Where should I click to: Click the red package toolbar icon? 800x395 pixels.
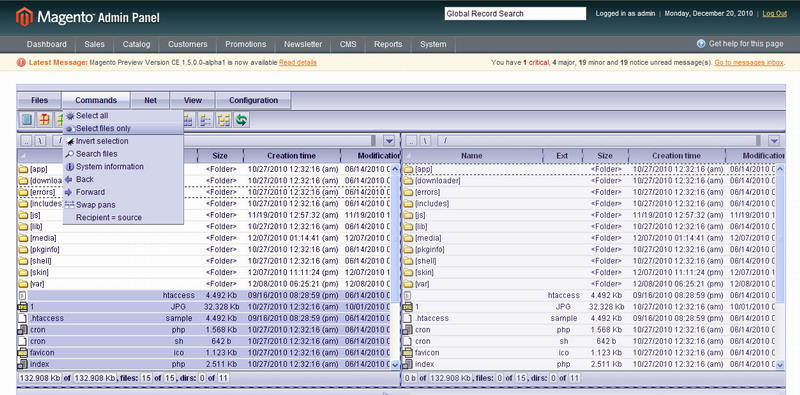pos(45,120)
